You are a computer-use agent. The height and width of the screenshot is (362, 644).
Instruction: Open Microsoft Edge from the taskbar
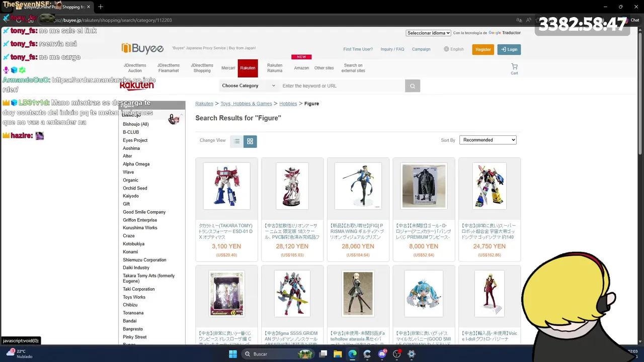(x=352, y=354)
